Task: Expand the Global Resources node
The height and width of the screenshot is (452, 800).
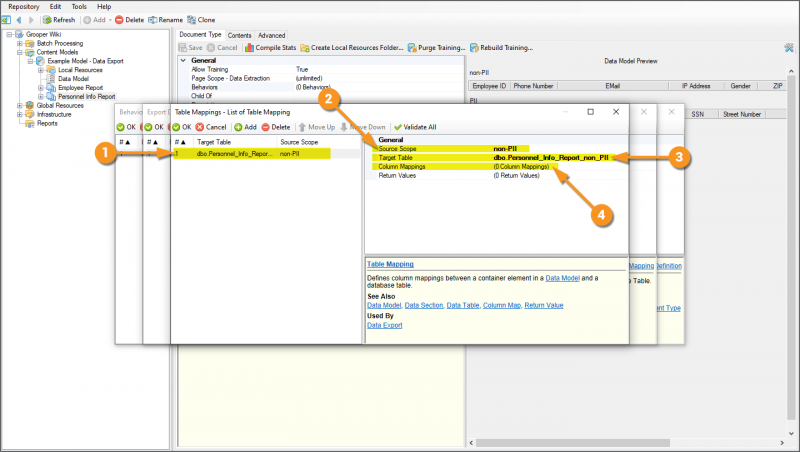Action: (19, 106)
